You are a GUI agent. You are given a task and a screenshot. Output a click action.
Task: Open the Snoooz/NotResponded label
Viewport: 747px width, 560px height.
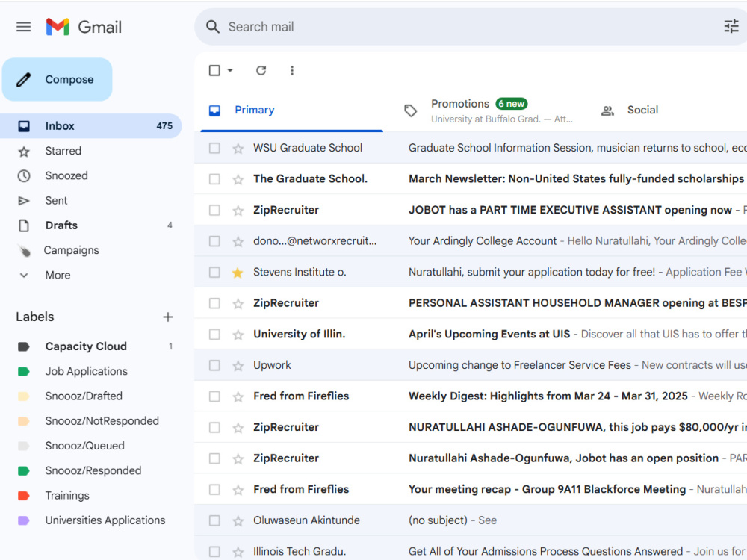(x=102, y=421)
